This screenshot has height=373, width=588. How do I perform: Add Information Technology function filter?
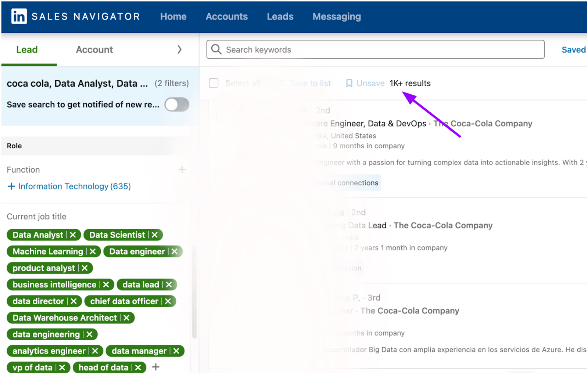pos(69,186)
